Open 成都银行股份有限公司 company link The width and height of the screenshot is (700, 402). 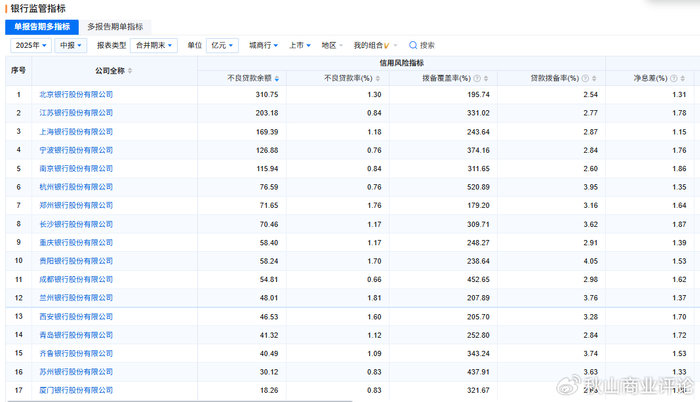point(76,278)
